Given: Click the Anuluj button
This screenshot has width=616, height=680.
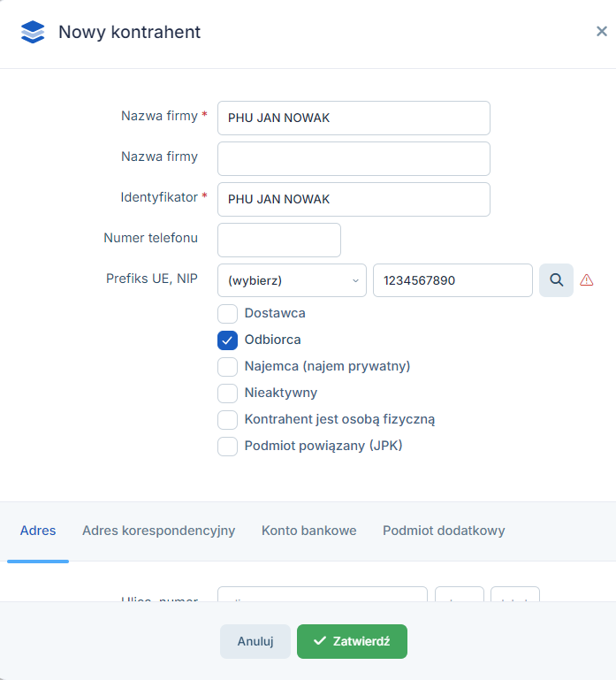Looking at the screenshot, I should click(x=255, y=641).
